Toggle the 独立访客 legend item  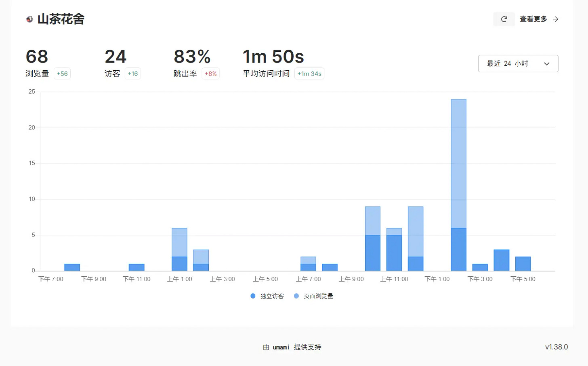(x=267, y=296)
